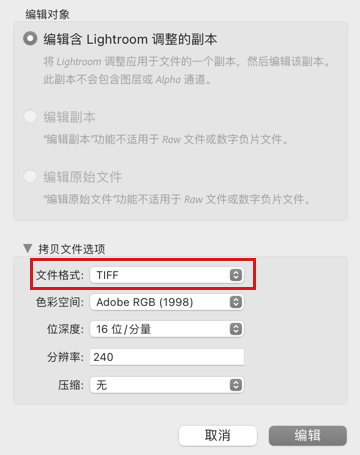Click the 分辨率 field showing 240
The width and height of the screenshot is (360, 455).
click(167, 357)
